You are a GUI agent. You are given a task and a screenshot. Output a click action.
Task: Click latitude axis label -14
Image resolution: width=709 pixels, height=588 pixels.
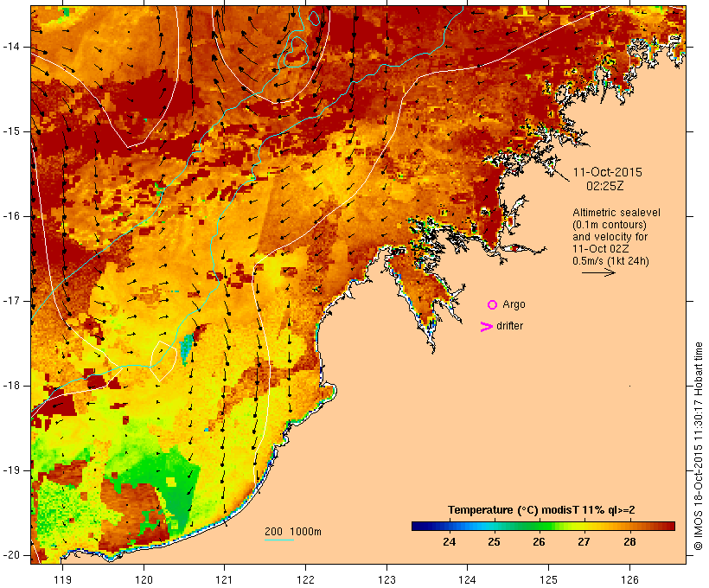[11, 47]
